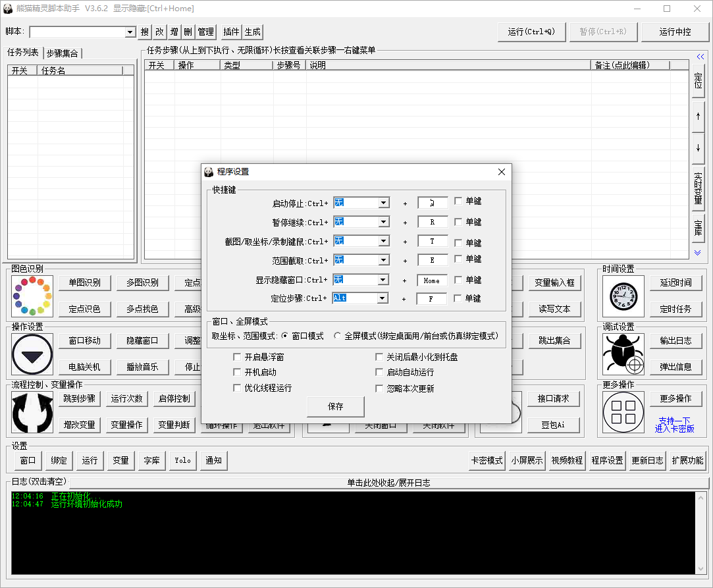Click the clock icon in 时间设置
Viewport: 713px width, 588px height.
pyautogui.click(x=623, y=296)
